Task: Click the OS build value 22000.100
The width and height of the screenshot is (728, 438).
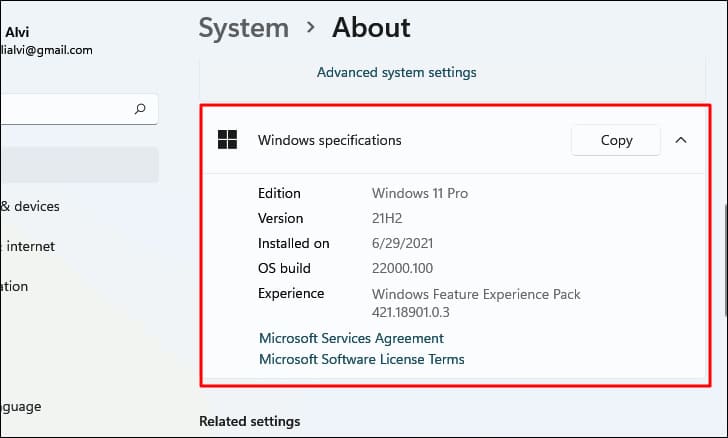Action: click(x=411, y=268)
